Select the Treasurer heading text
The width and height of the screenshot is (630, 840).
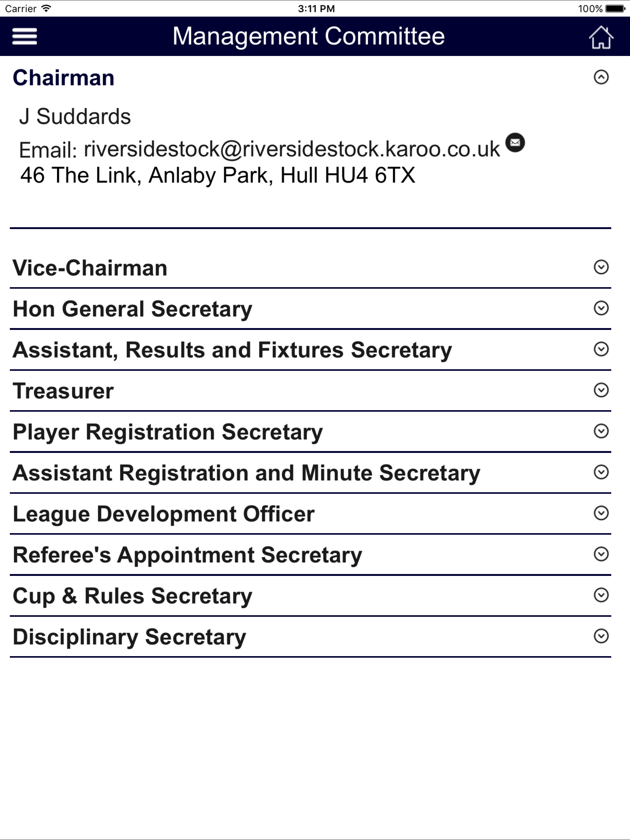[x=63, y=391]
